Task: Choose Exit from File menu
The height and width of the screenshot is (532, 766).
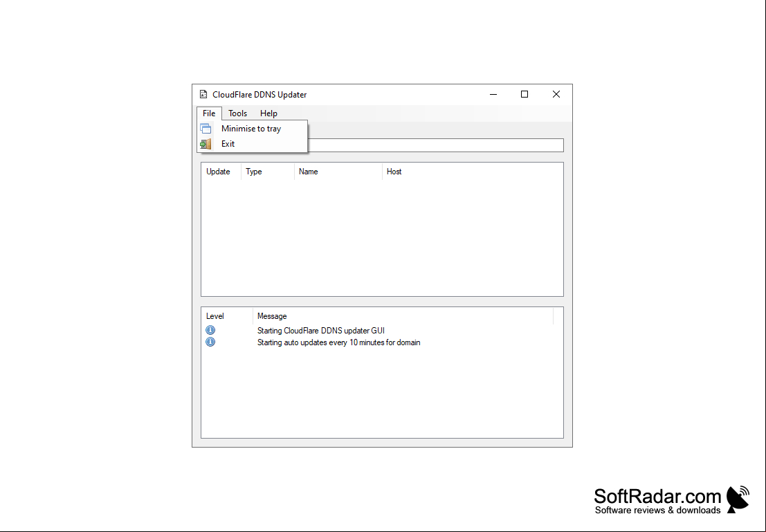Action: [x=252, y=144]
